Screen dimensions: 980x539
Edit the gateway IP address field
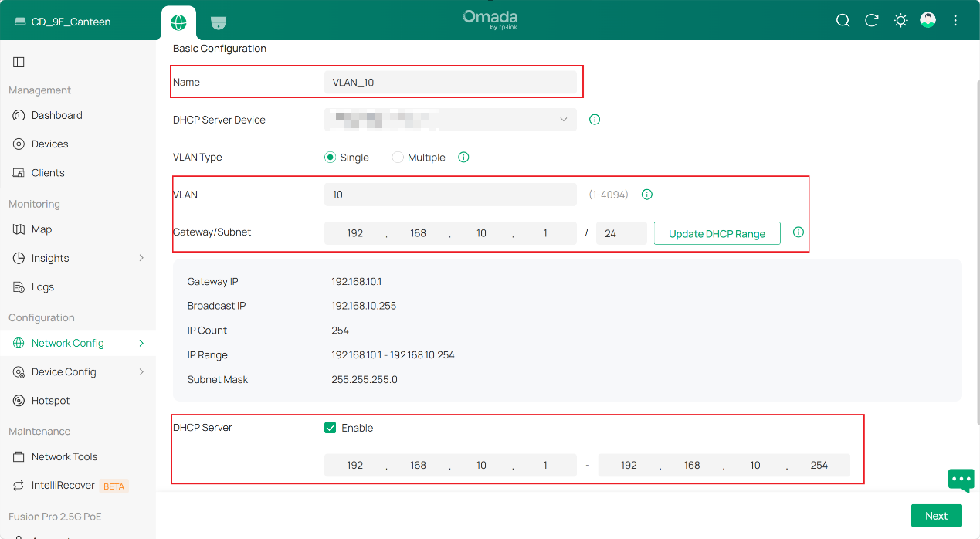pos(450,233)
